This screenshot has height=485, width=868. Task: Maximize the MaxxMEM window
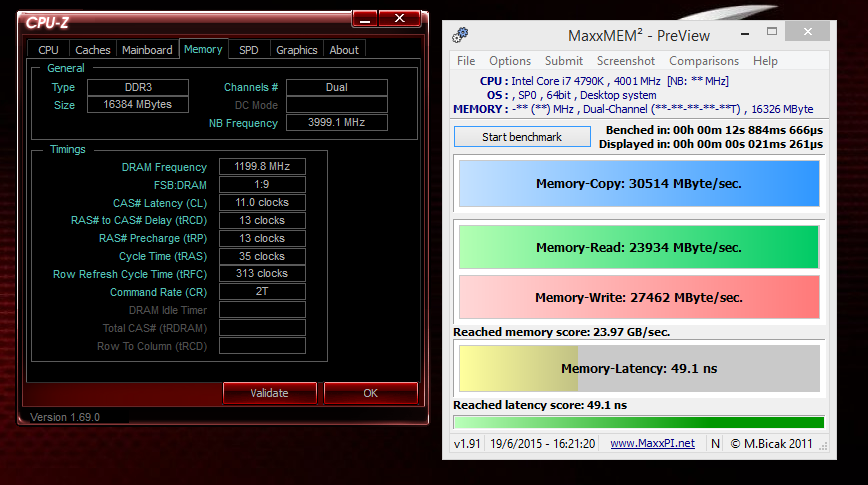772,32
